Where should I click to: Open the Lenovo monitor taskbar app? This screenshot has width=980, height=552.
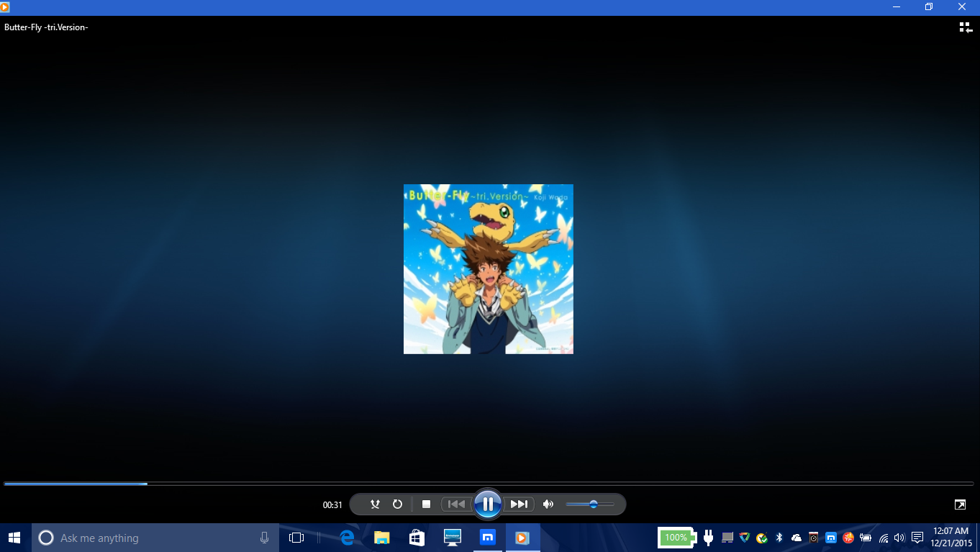(452, 538)
